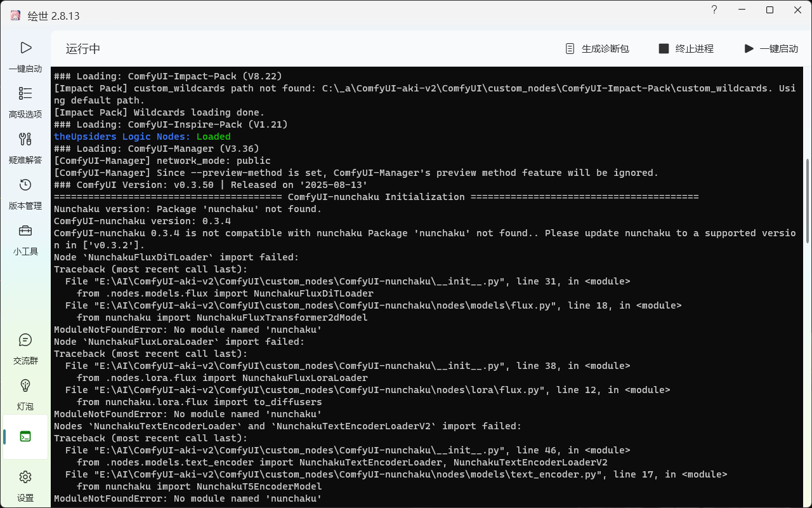812x508 pixels.
Task: Click "from nunchaku.lora.flux import to_diffusers" line
Action: [199, 402]
